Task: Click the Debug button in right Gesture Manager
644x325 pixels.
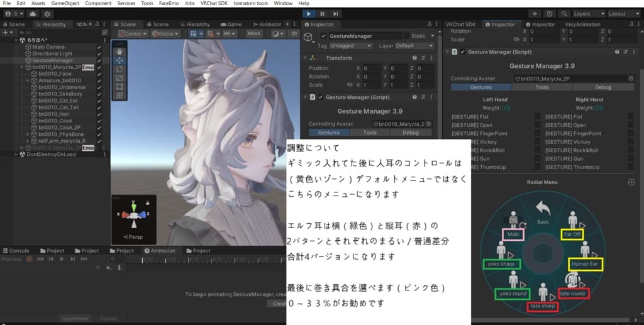Action: pos(602,87)
